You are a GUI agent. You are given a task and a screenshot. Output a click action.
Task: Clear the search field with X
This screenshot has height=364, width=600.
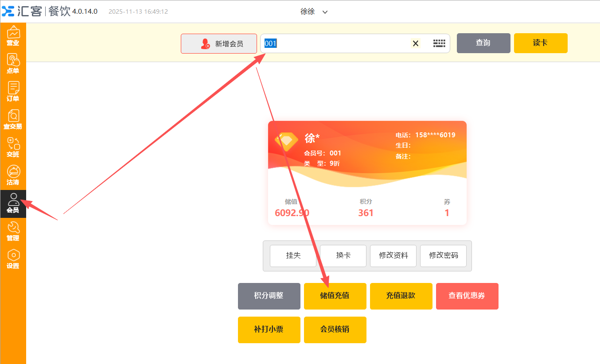[416, 43]
